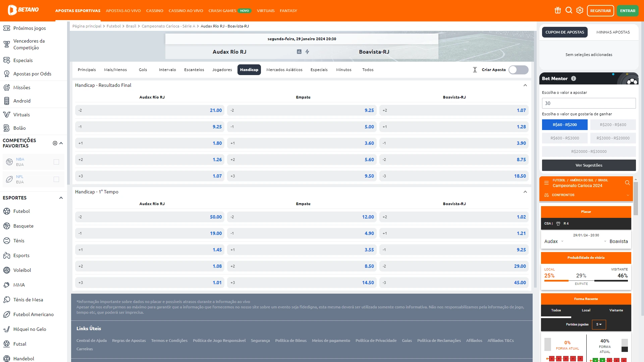Check the NBA favorite competition checkbox

point(56,162)
